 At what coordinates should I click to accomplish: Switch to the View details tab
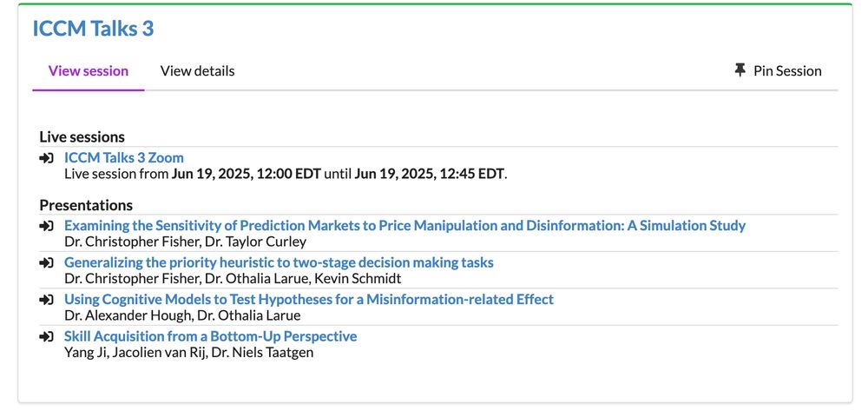(198, 71)
